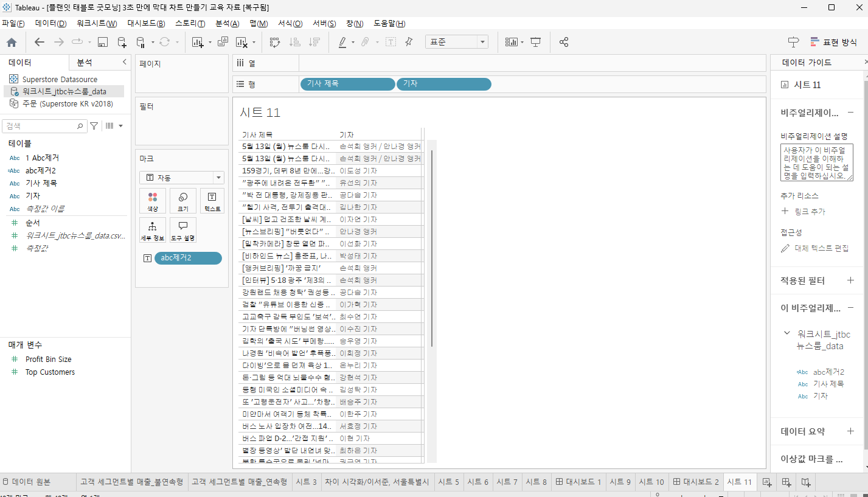Open the mark type 자동 dropdown
The height and width of the screenshot is (497, 868).
point(182,178)
